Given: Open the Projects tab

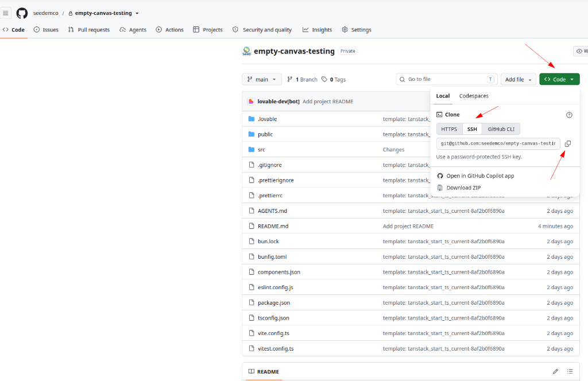Looking at the screenshot, I should pos(208,30).
